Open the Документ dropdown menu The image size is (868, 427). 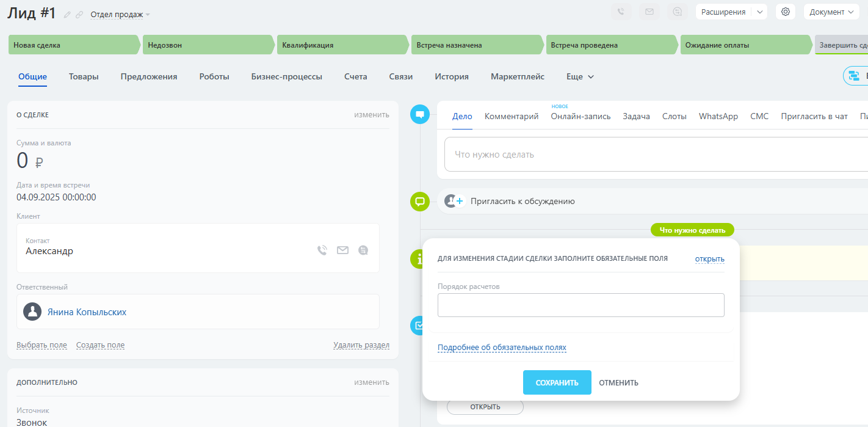coord(831,12)
